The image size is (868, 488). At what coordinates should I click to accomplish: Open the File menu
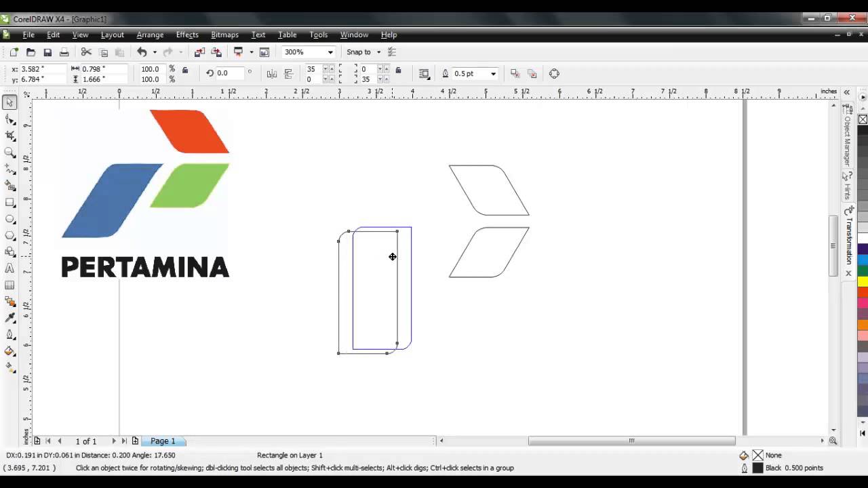click(28, 35)
